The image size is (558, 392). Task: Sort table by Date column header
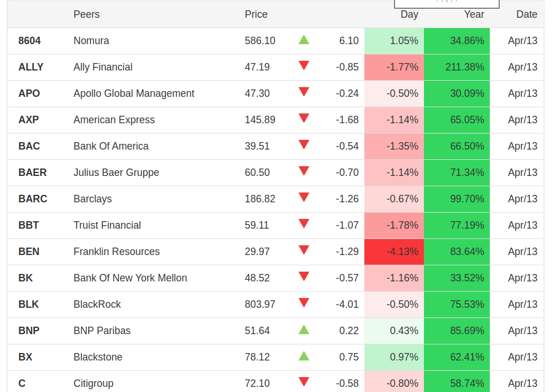pyautogui.click(x=526, y=14)
